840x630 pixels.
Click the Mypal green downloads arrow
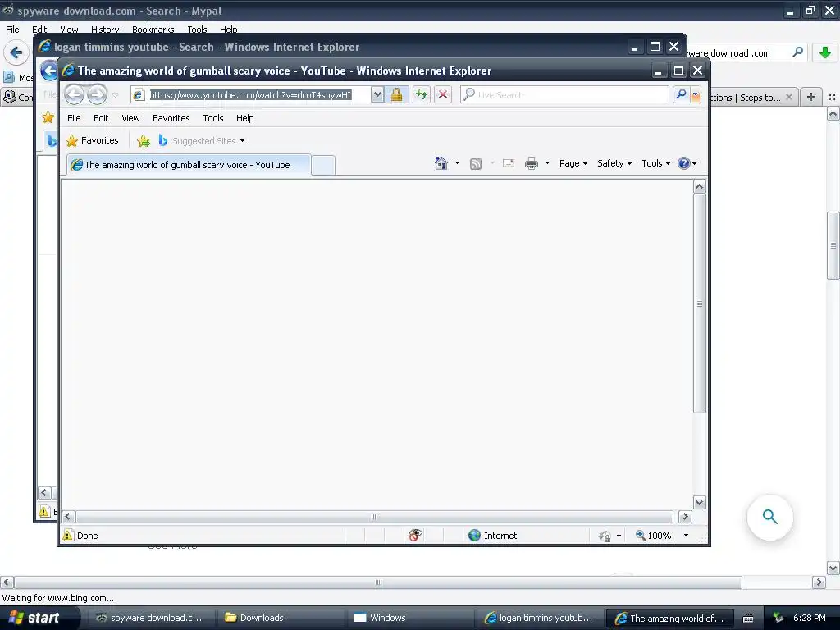point(825,52)
